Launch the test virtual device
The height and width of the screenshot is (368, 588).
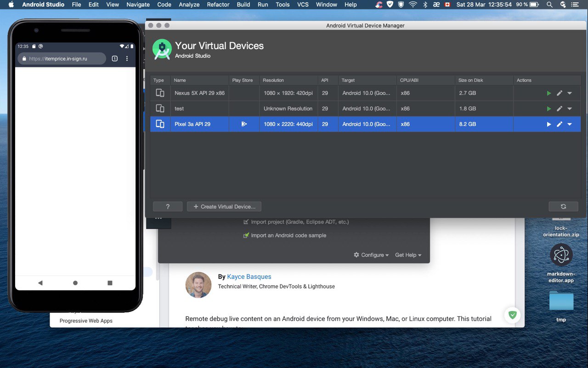(x=548, y=109)
